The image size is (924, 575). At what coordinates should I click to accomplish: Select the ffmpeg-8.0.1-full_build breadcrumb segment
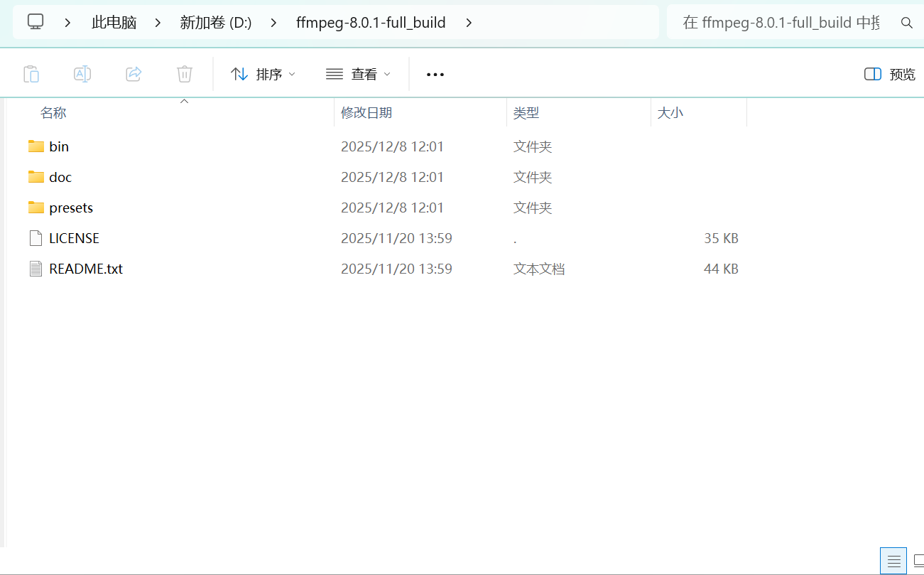(x=371, y=23)
